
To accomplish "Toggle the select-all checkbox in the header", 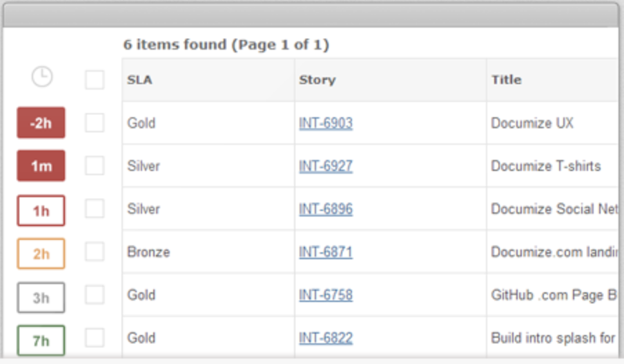I will point(95,80).
